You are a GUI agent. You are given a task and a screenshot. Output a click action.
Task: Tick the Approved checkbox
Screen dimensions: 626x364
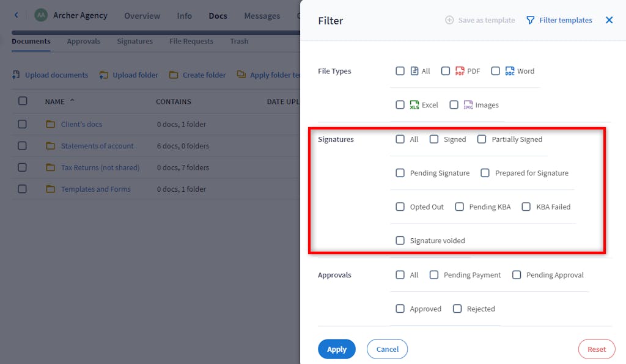coord(400,308)
